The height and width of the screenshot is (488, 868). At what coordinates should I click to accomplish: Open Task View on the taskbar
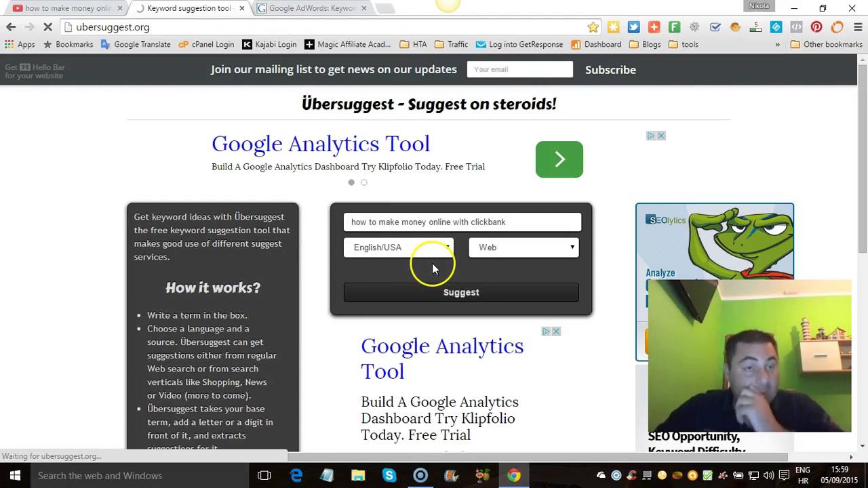tap(264, 475)
